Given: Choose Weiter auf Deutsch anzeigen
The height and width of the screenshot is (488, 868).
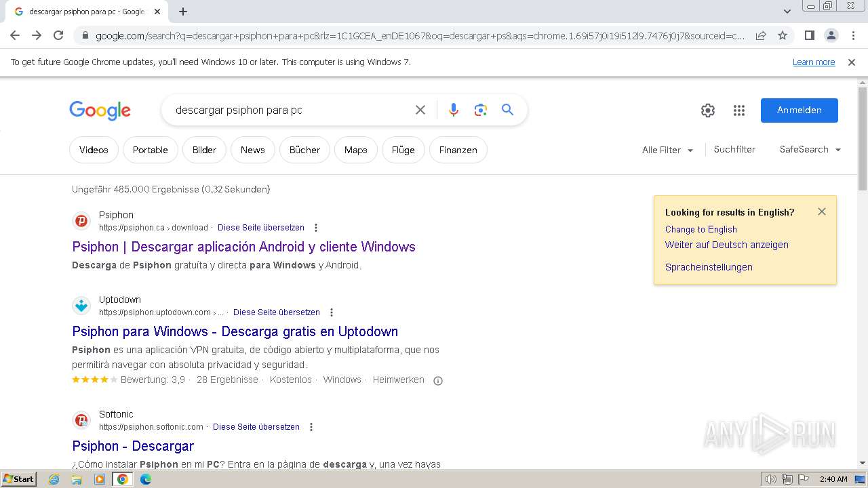Looking at the screenshot, I should pyautogui.click(x=727, y=245).
